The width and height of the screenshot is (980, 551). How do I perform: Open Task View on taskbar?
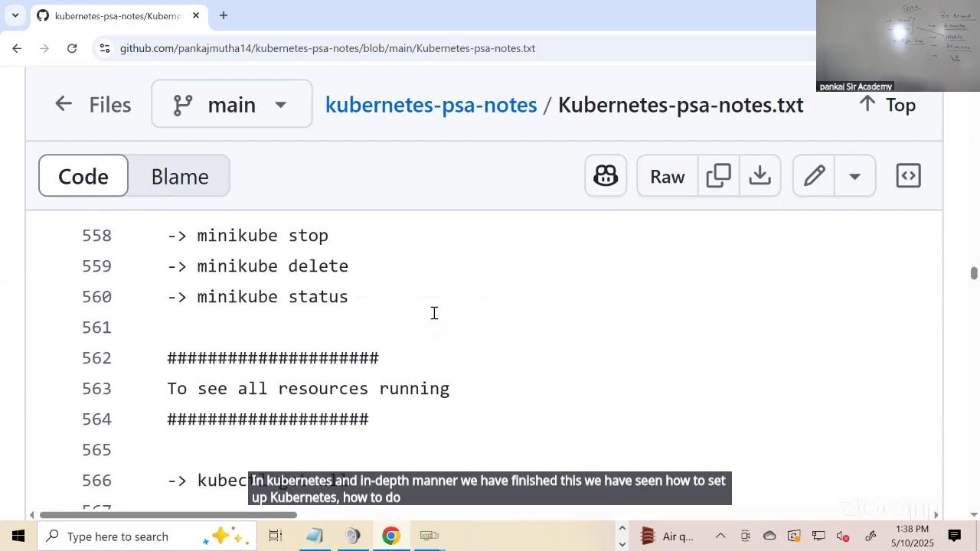tap(276, 536)
